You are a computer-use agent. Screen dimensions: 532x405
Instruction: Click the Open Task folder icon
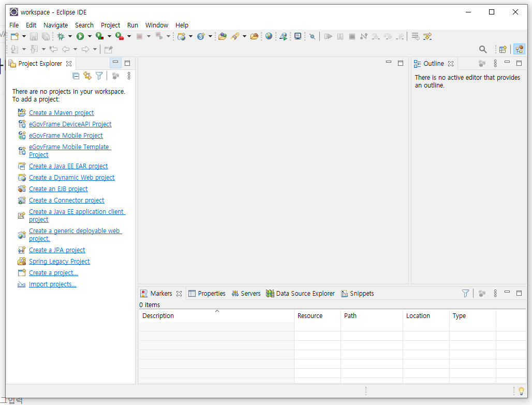(x=254, y=36)
